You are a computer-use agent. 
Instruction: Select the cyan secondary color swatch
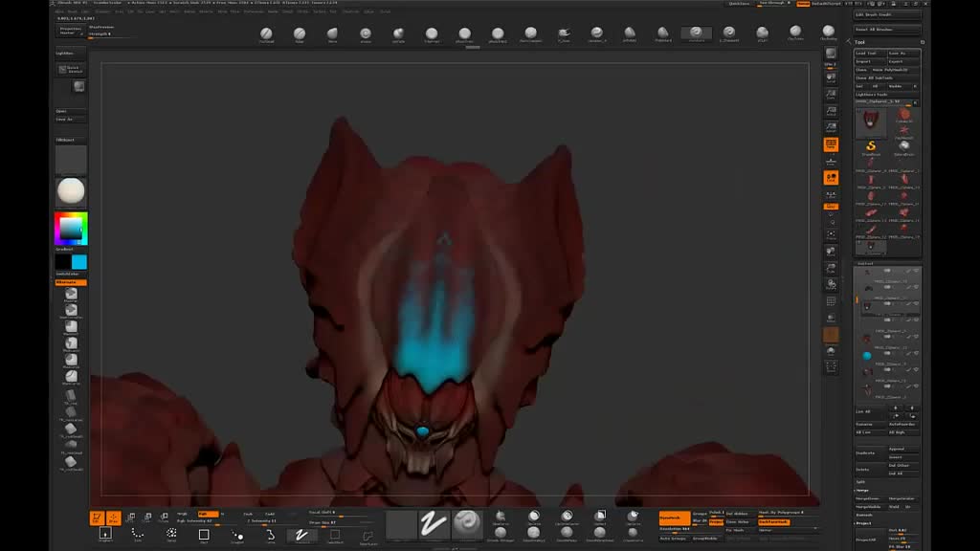tap(79, 262)
